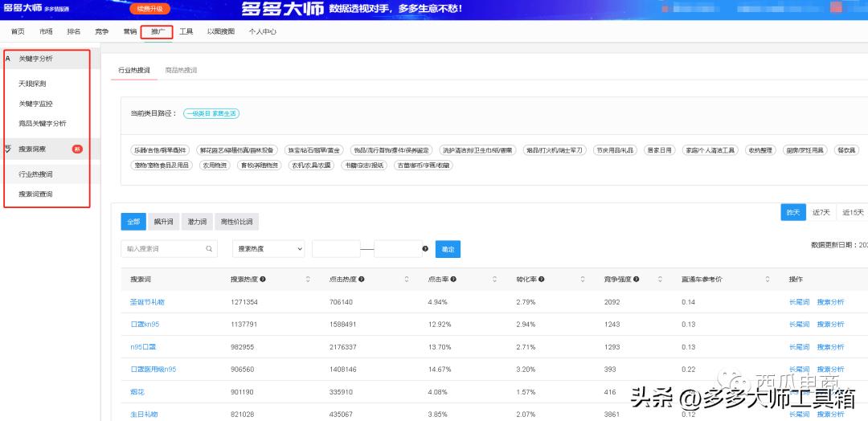Select the 昨天 date range button
Image resolution: width=868 pixels, height=421 pixels.
point(793,212)
